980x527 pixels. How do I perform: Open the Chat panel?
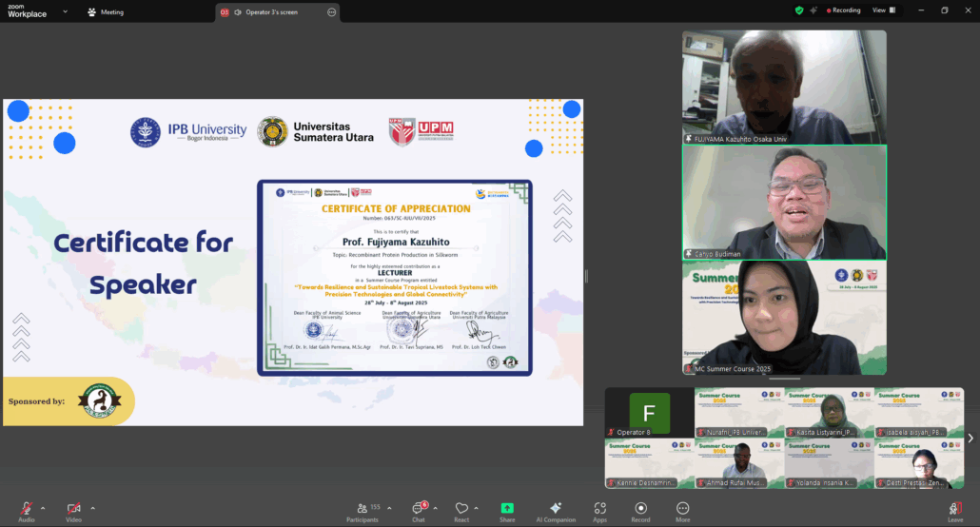pyautogui.click(x=418, y=511)
